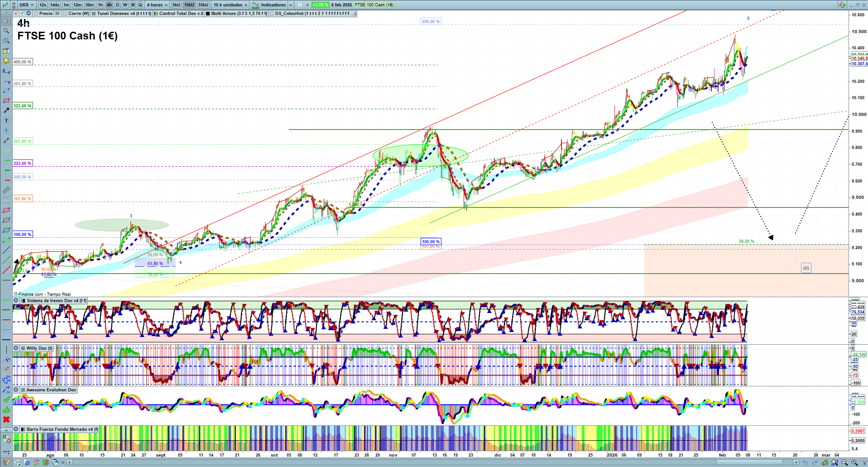The width and height of the screenshot is (868, 467).
Task: Choose the text box T tool
Action: (x=6, y=120)
